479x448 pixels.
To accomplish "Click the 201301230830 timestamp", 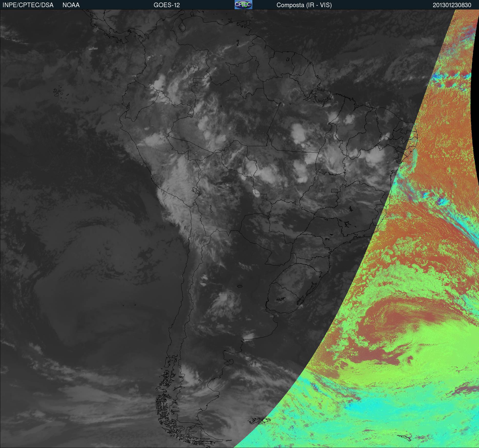I will coord(452,5).
